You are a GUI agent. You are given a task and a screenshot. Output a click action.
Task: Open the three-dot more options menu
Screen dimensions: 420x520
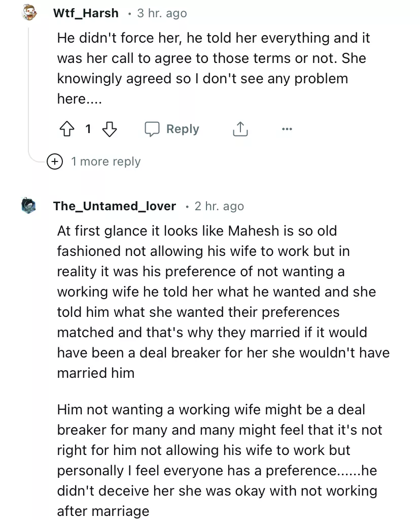click(x=287, y=129)
